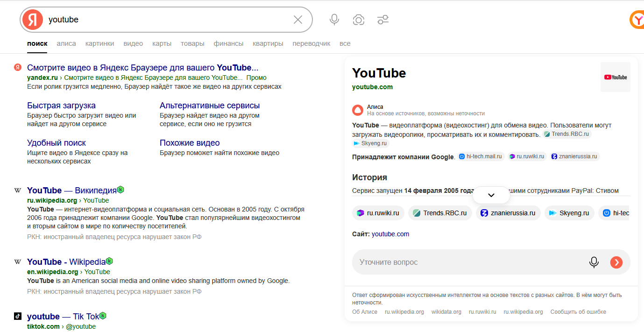Clear the search query with X icon

298,20
